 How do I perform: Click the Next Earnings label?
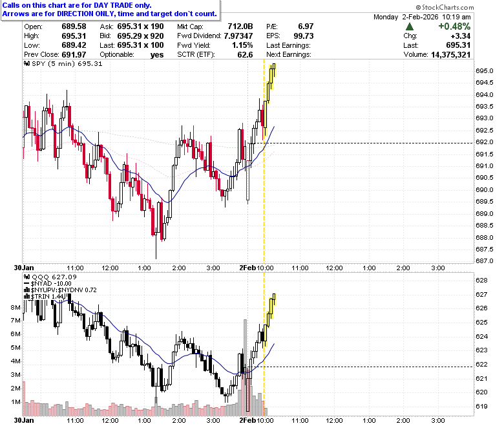tap(289, 55)
